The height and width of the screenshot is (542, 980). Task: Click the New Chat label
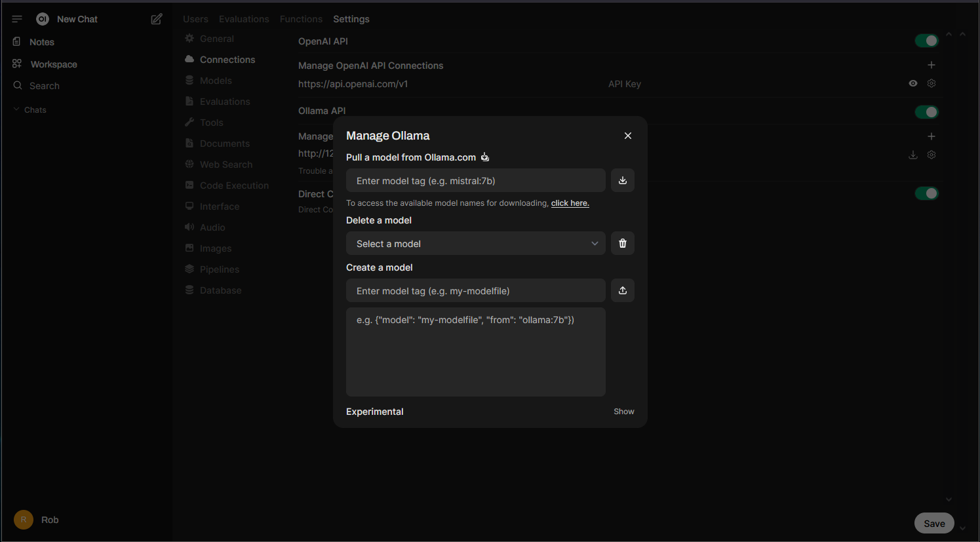[x=77, y=19]
